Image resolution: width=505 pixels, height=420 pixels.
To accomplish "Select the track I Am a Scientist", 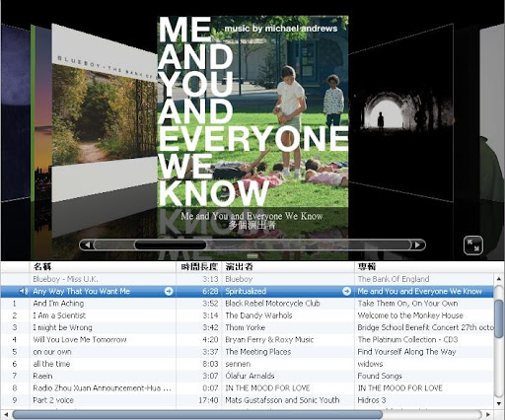I will coord(59,315).
